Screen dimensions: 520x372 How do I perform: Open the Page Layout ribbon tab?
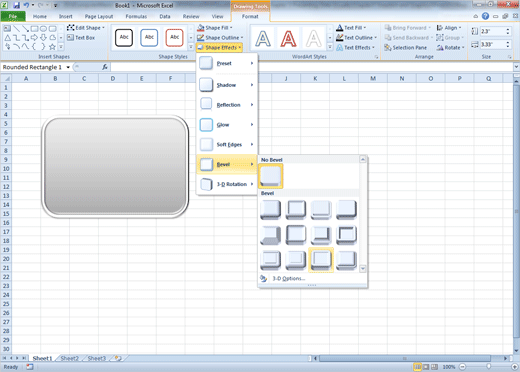coord(99,16)
